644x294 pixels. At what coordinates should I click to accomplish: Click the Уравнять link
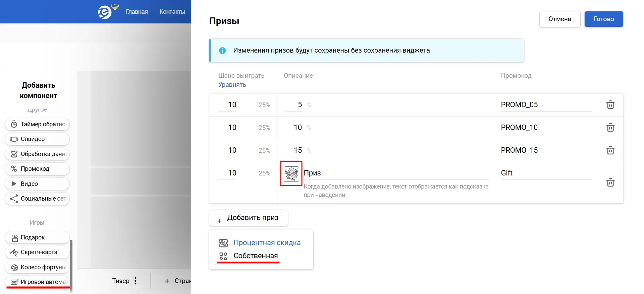click(x=232, y=84)
